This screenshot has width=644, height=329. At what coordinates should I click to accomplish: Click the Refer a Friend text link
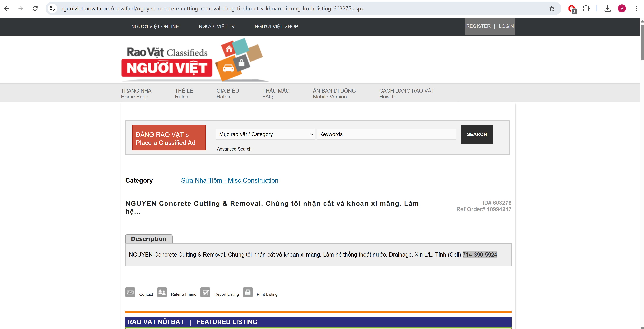point(184,294)
